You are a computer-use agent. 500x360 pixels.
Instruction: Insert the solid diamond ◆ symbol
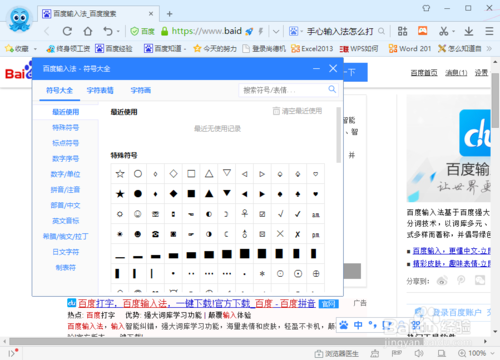(173, 194)
